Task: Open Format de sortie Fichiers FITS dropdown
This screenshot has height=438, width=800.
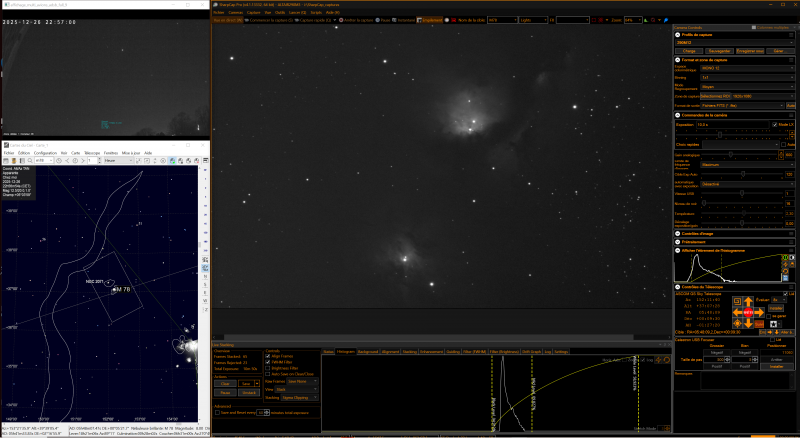Action: pyautogui.click(x=742, y=106)
